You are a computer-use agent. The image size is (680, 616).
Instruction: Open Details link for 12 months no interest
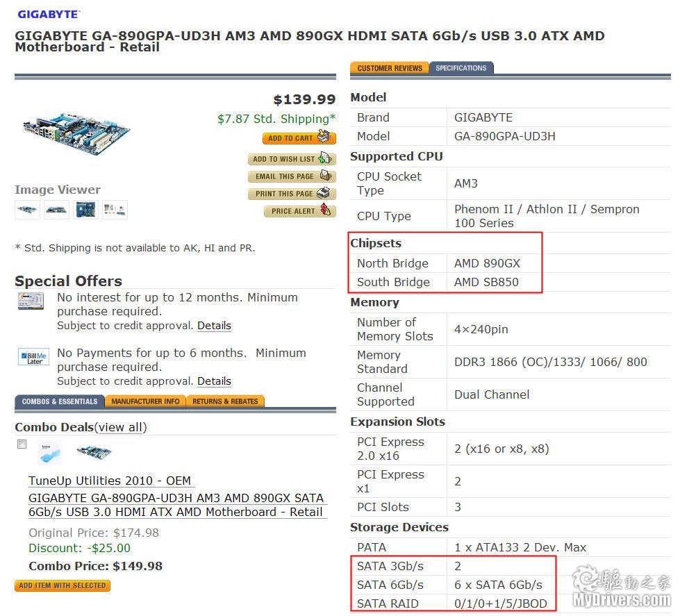click(x=214, y=326)
